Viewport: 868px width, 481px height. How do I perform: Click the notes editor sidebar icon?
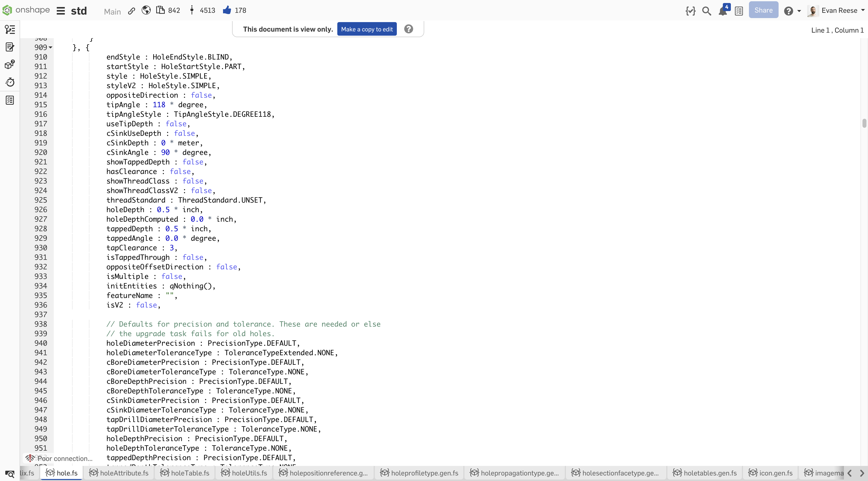pos(10,47)
